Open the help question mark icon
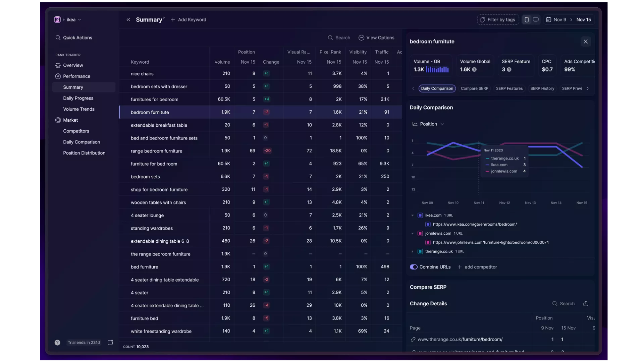This screenshot has height=362, width=644. point(57,343)
